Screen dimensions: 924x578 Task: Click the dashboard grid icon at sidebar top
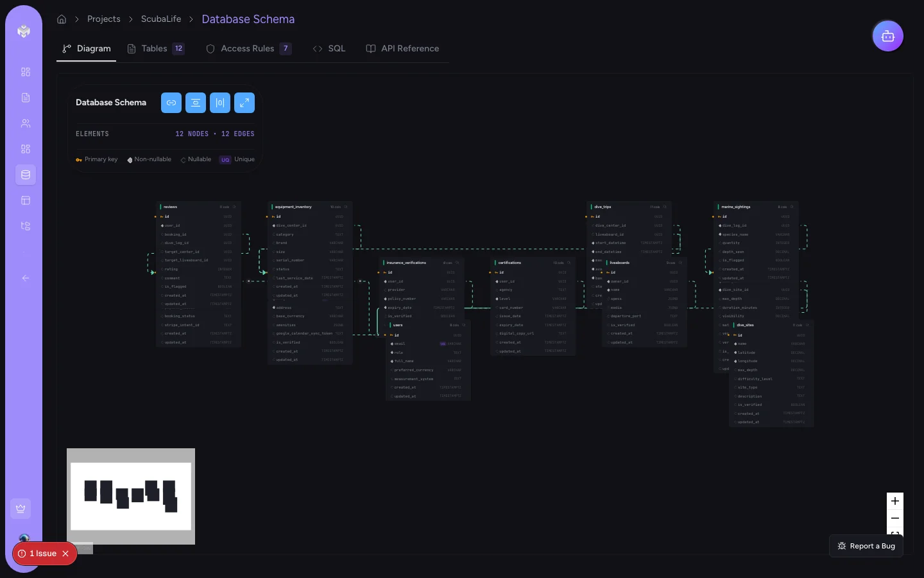tap(26, 72)
